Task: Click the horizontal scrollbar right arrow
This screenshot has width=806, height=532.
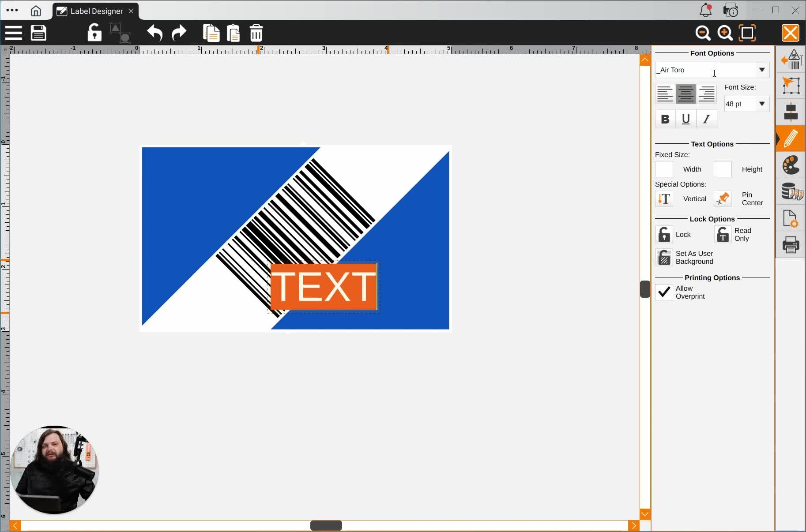Action: point(634,526)
